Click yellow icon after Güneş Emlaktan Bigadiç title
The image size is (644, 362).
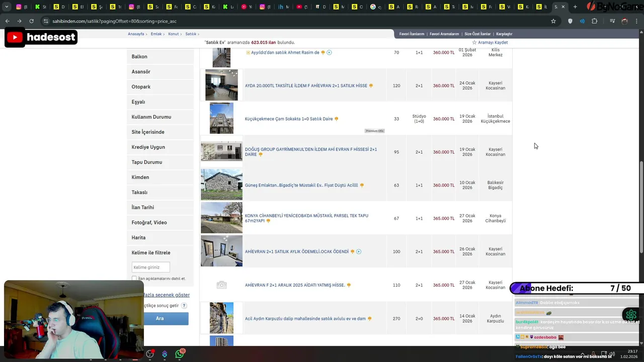click(x=362, y=186)
